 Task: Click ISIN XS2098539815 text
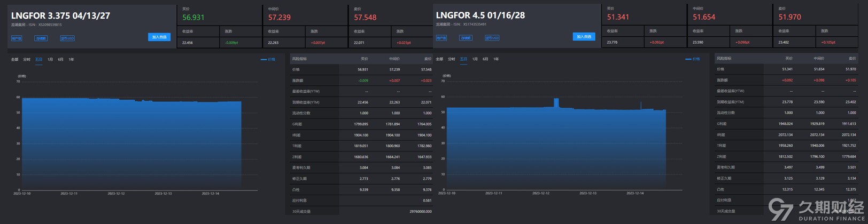coord(50,25)
